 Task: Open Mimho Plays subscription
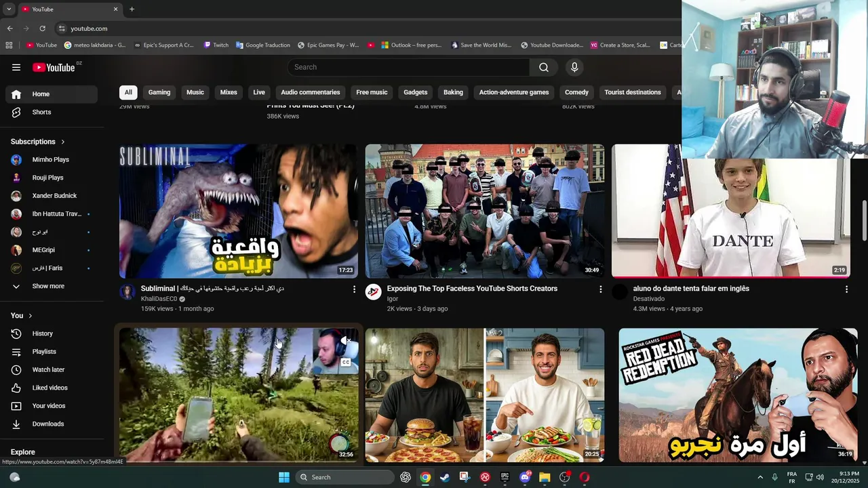52,159
